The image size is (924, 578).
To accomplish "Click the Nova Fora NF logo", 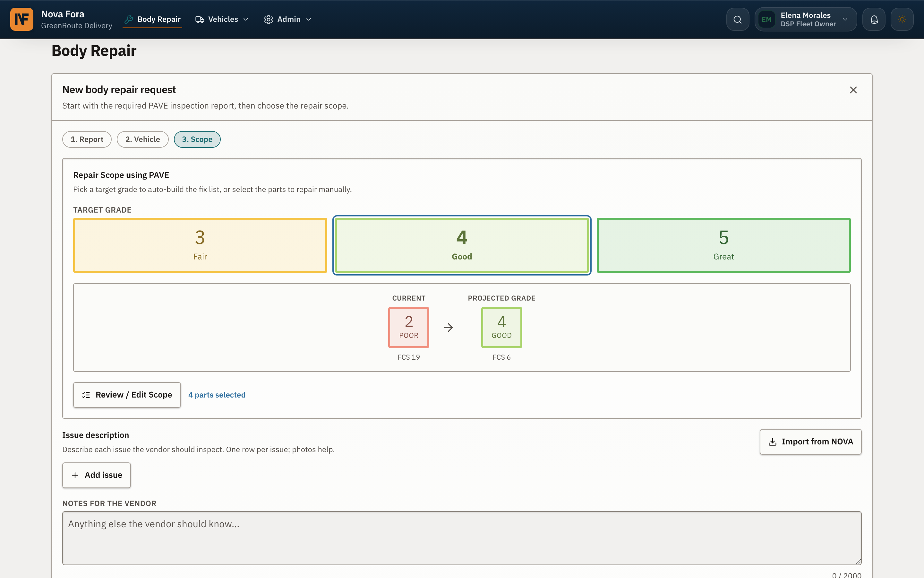I will tap(22, 19).
